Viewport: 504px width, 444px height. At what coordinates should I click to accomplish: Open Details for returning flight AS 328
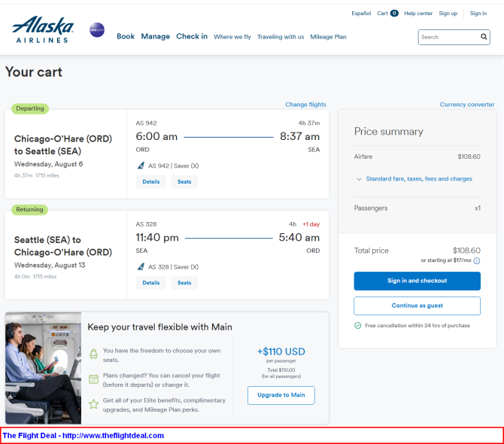point(150,283)
